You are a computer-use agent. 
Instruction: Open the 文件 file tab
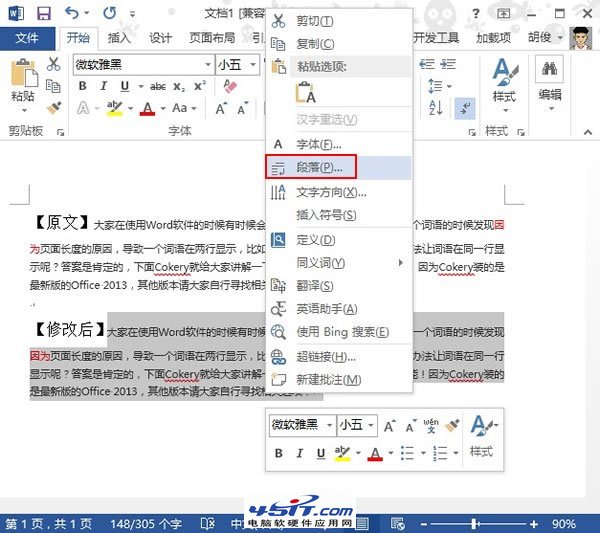coord(28,38)
